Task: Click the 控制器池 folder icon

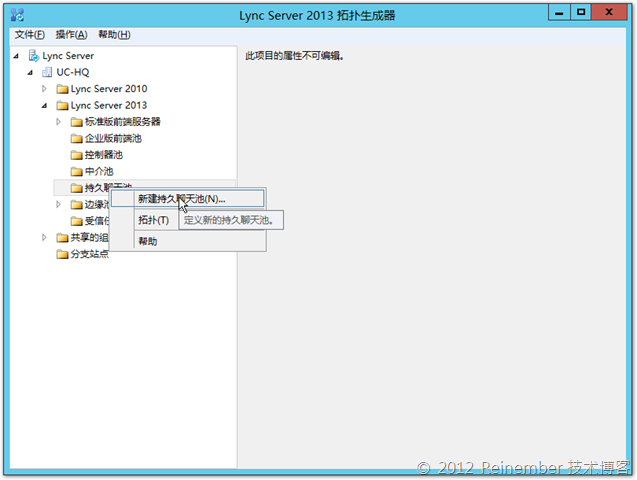Action: click(76, 155)
